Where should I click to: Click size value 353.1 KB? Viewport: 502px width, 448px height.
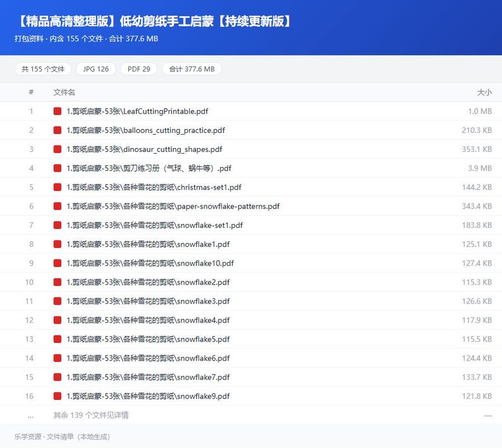(x=477, y=149)
